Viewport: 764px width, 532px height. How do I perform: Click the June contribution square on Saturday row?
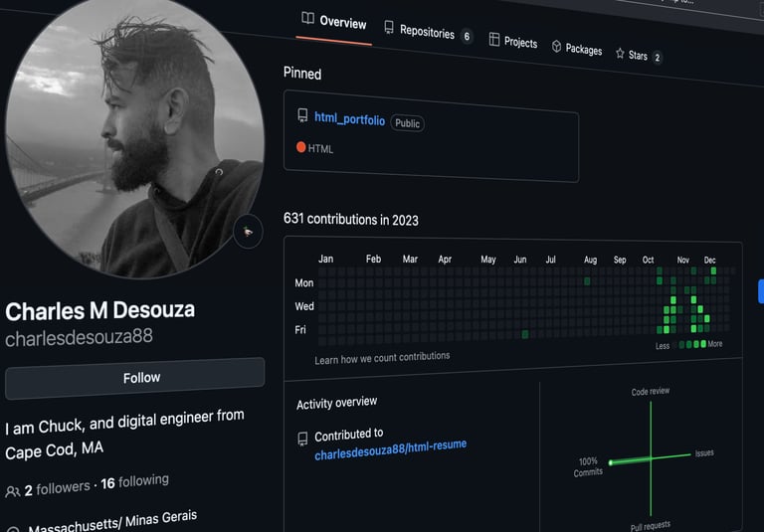[x=525, y=334]
